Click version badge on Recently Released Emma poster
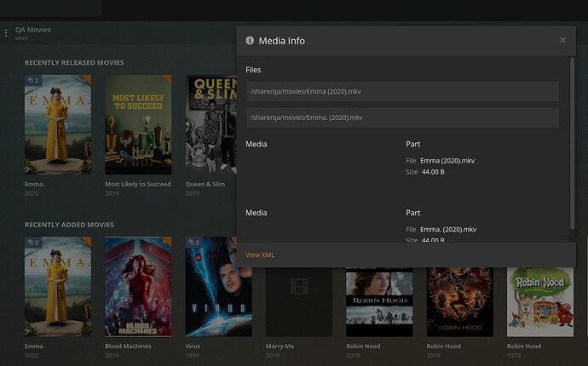 (33, 80)
